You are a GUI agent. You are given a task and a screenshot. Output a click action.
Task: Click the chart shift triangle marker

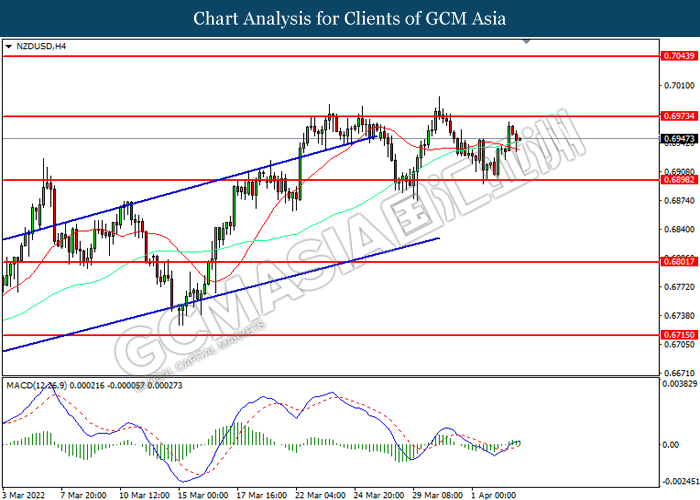[526, 42]
